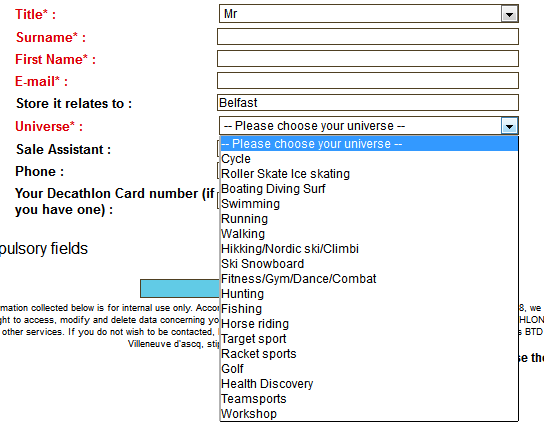Pick Racket sports option
The width and height of the screenshot is (544, 427).
[369, 354]
